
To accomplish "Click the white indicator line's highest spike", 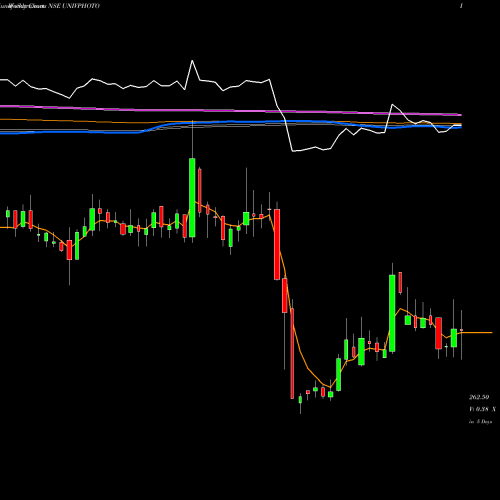I will pos(192,61).
